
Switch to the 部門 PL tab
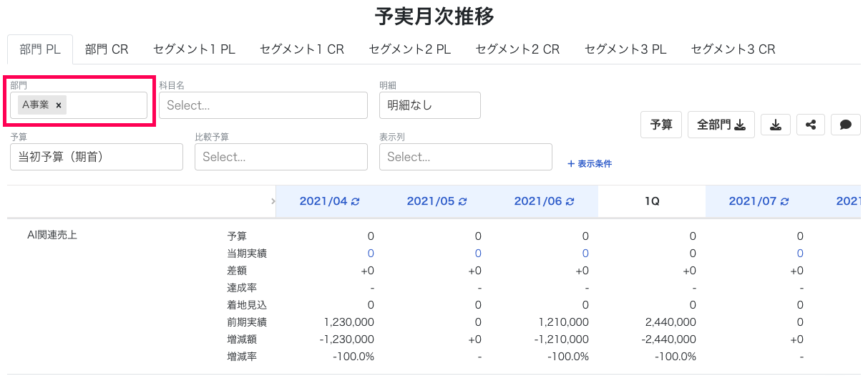40,49
